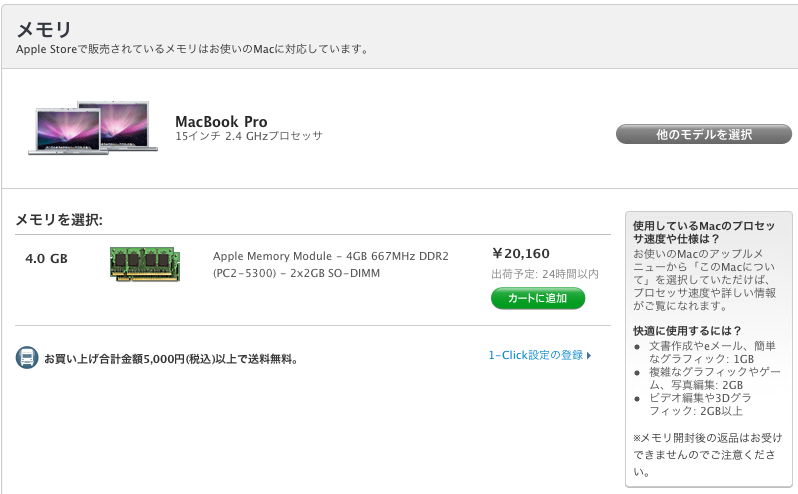This screenshot has width=798, height=494.
Task: Click the delivery truck shipping icon
Action: (x=27, y=358)
